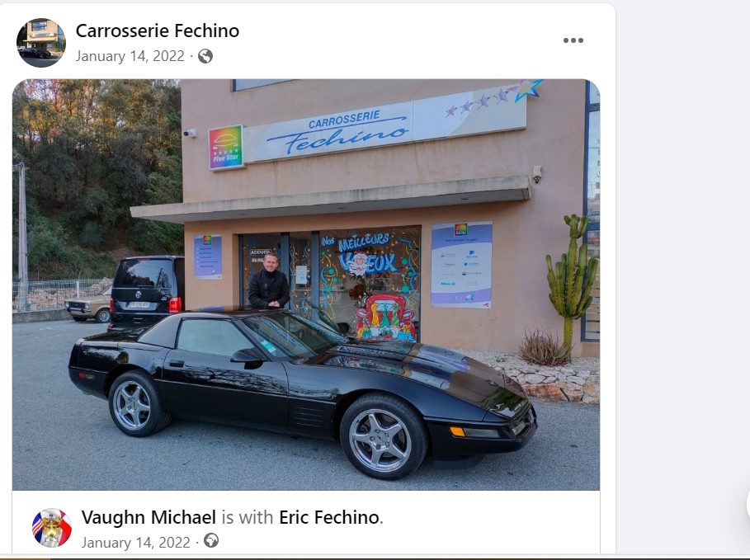Click the globe icon beside the top date
750x560 pixels.
pyautogui.click(x=205, y=56)
